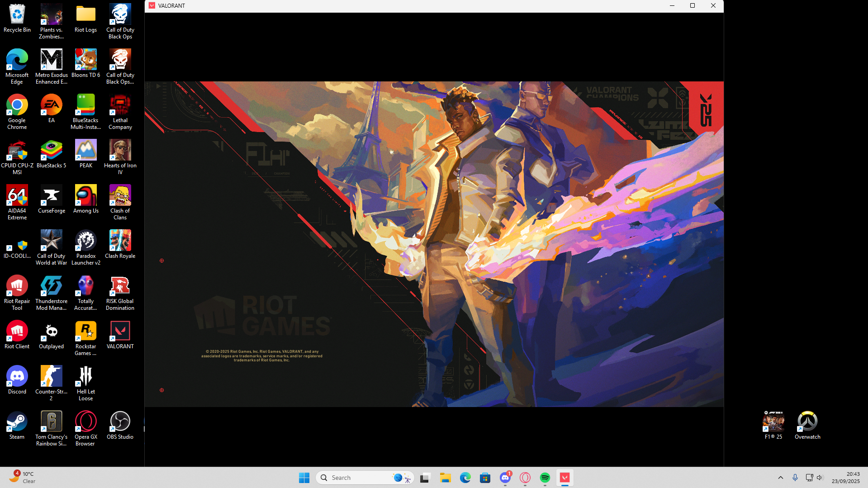The image size is (868, 488).
Task: Open network settings from the tray
Action: [809, 478]
